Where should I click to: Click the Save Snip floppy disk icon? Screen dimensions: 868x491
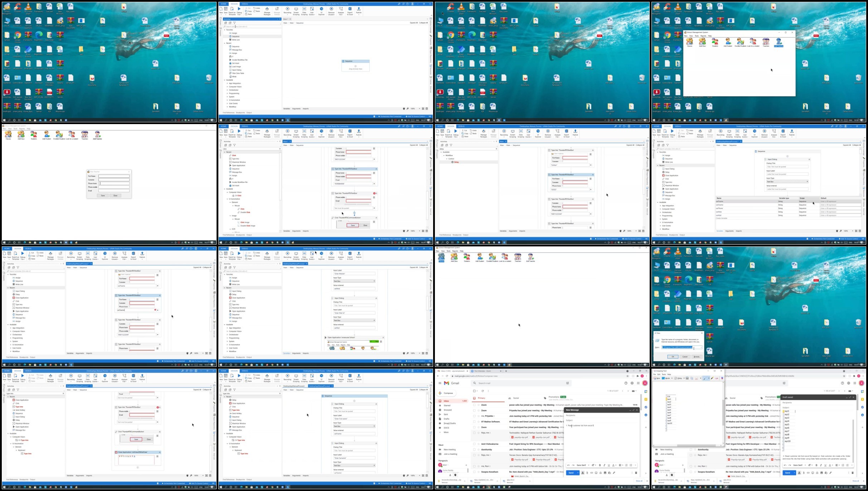687,378
